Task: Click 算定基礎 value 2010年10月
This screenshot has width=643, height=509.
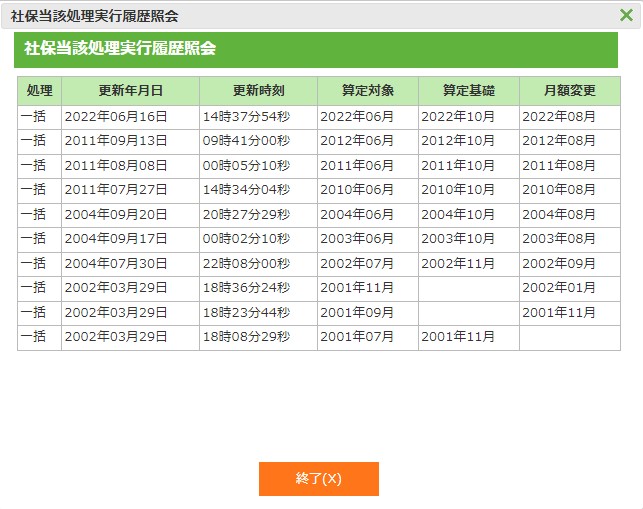Action: coord(458,190)
